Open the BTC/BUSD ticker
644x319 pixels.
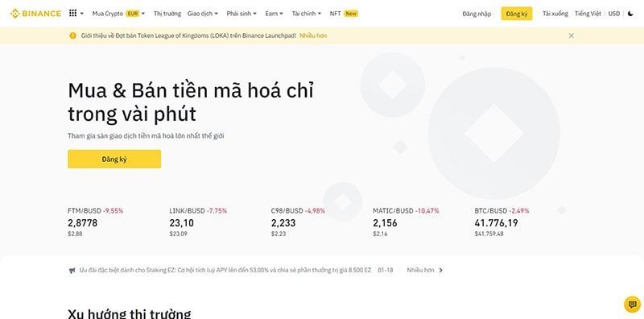click(x=502, y=222)
